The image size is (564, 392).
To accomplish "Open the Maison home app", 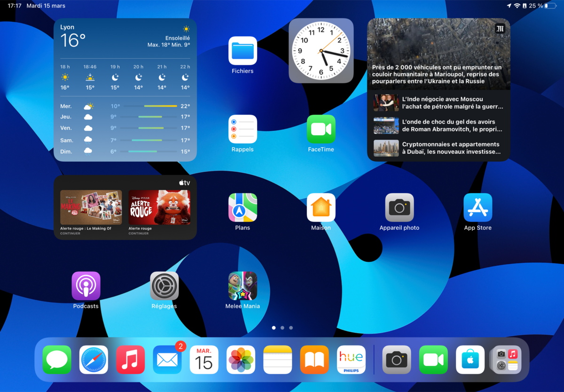I will pos(321,207).
